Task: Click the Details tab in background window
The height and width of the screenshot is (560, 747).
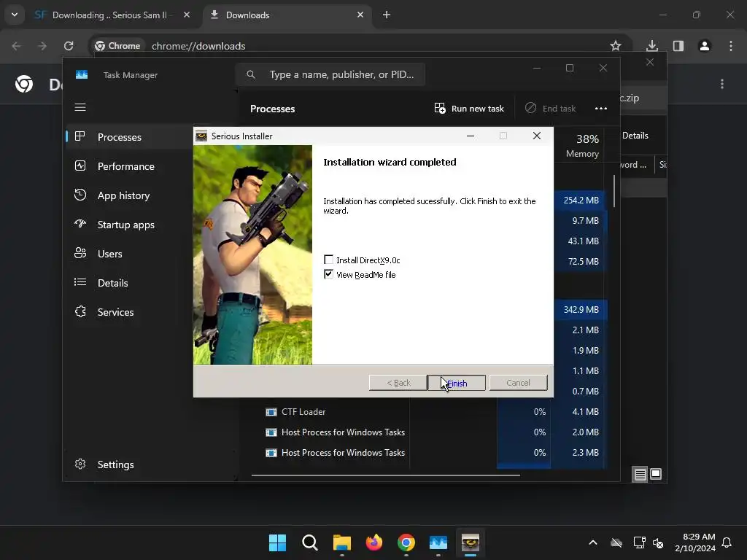Action: (635, 136)
